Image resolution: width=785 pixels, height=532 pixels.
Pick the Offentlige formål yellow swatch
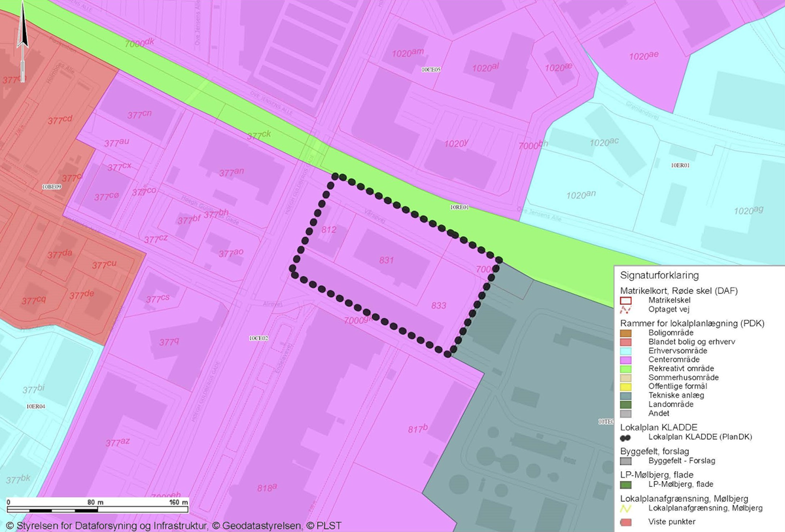coord(625,386)
